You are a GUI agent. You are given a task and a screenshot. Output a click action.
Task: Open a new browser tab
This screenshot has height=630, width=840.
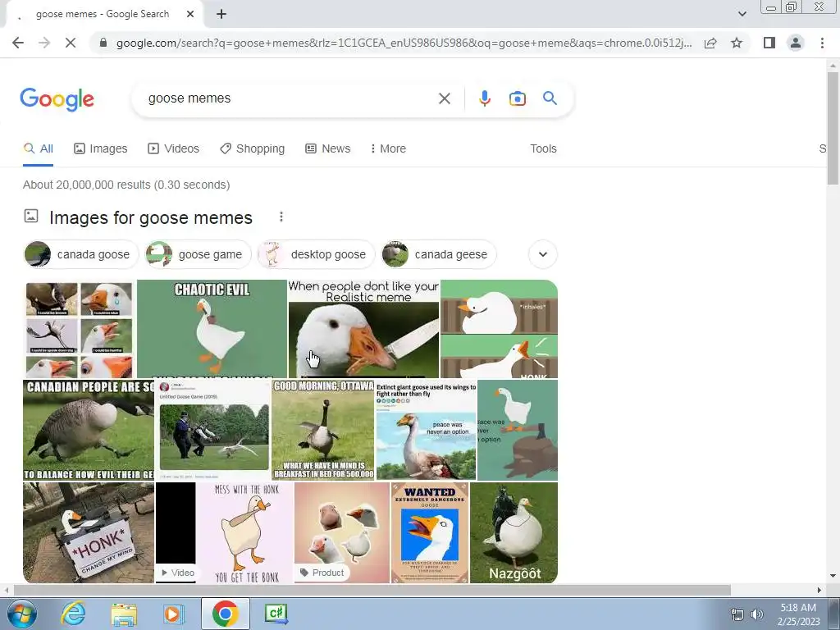221,15
